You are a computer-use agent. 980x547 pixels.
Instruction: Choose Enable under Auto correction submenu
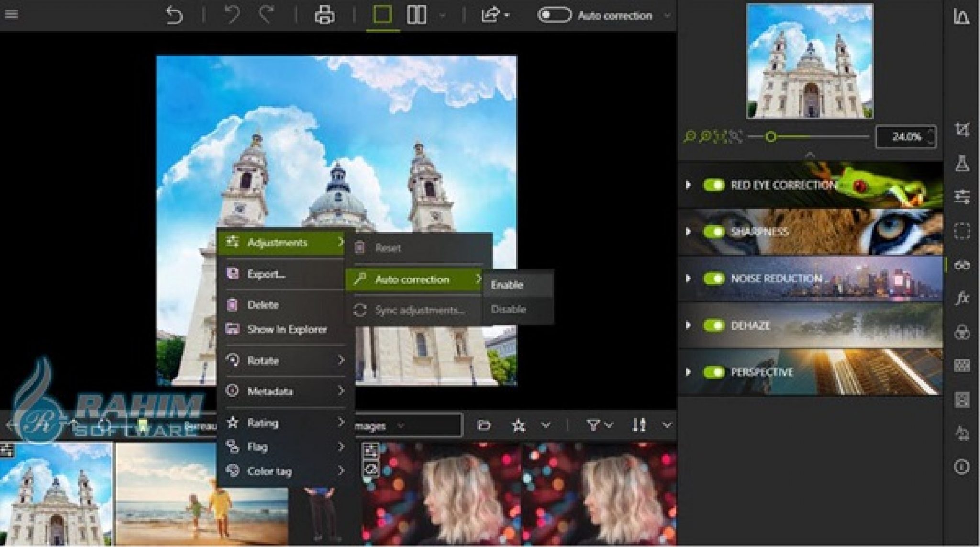tap(509, 284)
